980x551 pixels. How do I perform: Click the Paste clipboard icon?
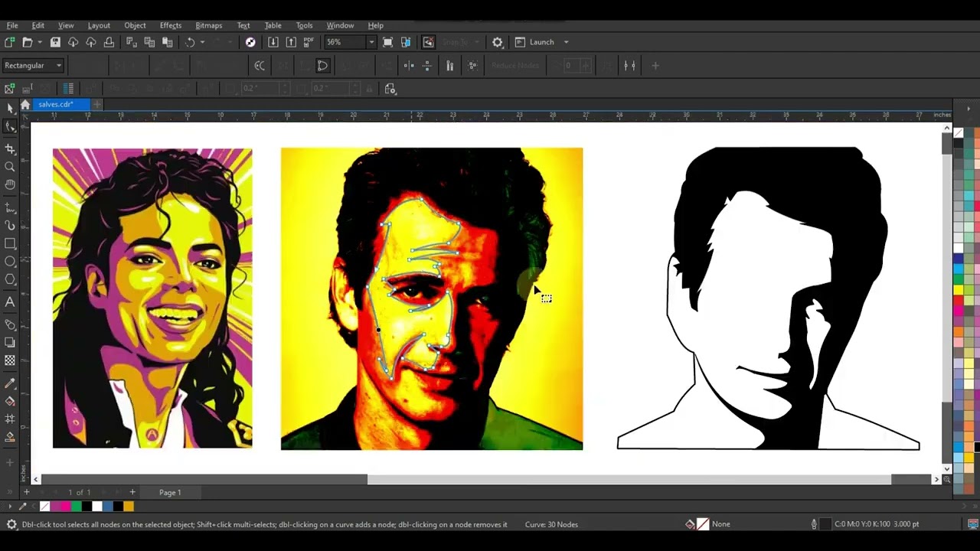pos(167,42)
